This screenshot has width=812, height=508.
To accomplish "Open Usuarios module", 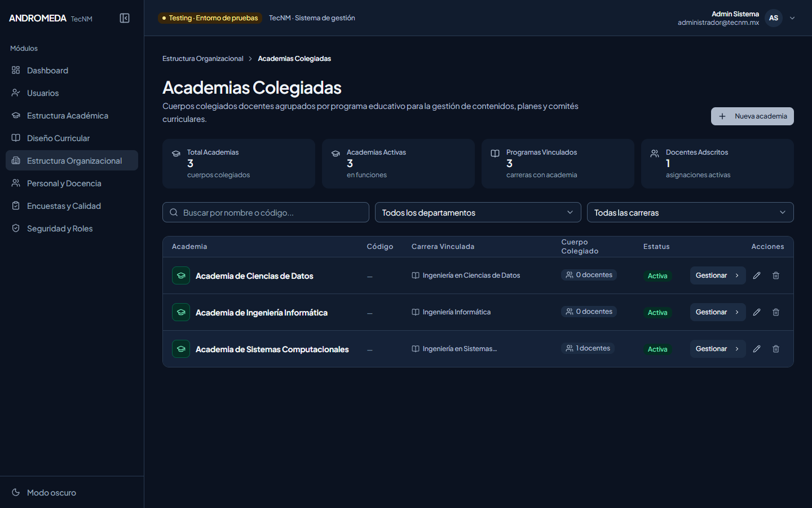I will tap(72, 93).
